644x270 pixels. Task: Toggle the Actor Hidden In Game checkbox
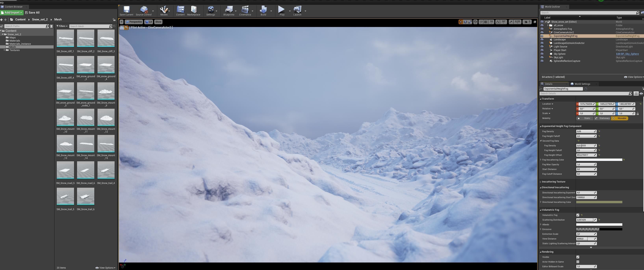578,262
